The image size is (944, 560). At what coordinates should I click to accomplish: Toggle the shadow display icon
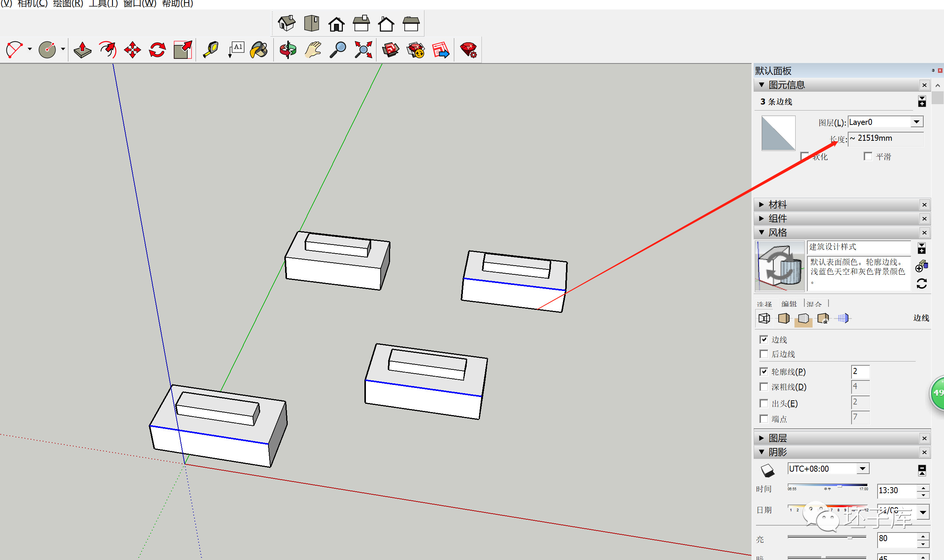(768, 470)
